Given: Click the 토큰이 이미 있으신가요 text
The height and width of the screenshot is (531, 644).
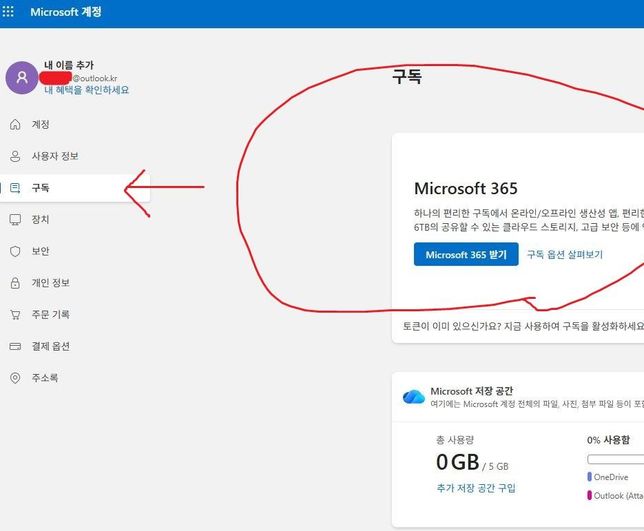Looking at the screenshot, I should 523,326.
